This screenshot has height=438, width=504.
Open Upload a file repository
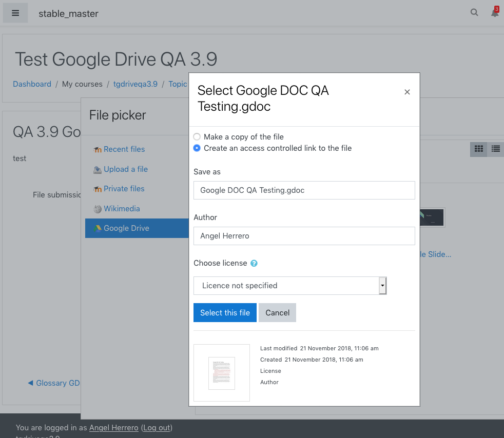(x=126, y=169)
